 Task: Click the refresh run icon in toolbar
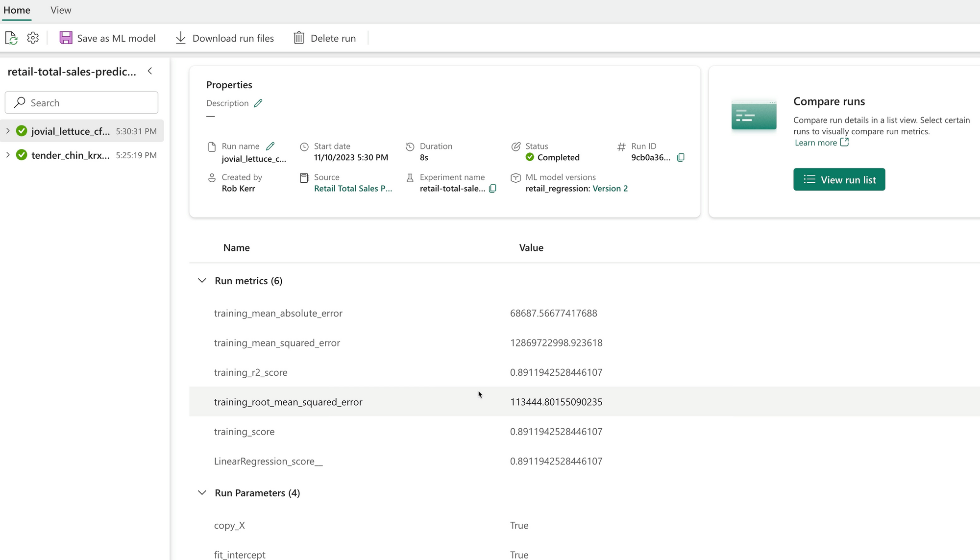tap(11, 38)
